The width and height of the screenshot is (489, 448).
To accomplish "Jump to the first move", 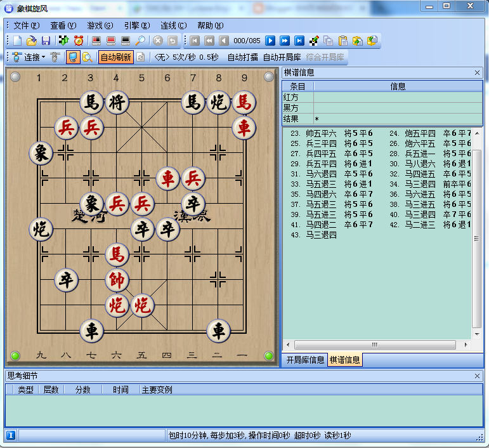I will (x=195, y=41).
